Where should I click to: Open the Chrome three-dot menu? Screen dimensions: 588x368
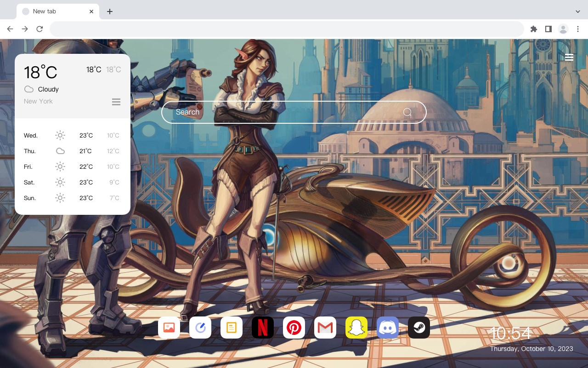coord(578,29)
